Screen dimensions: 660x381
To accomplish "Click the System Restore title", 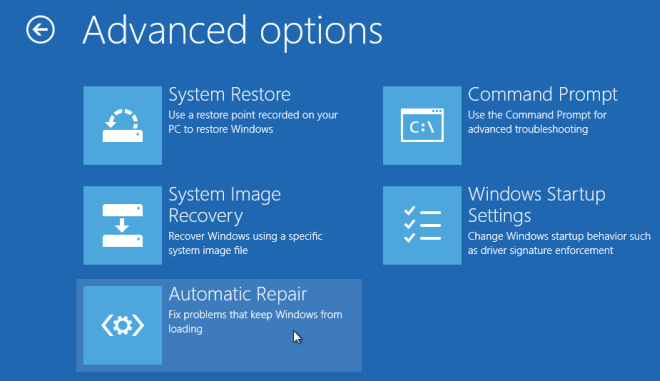I will click(229, 95).
